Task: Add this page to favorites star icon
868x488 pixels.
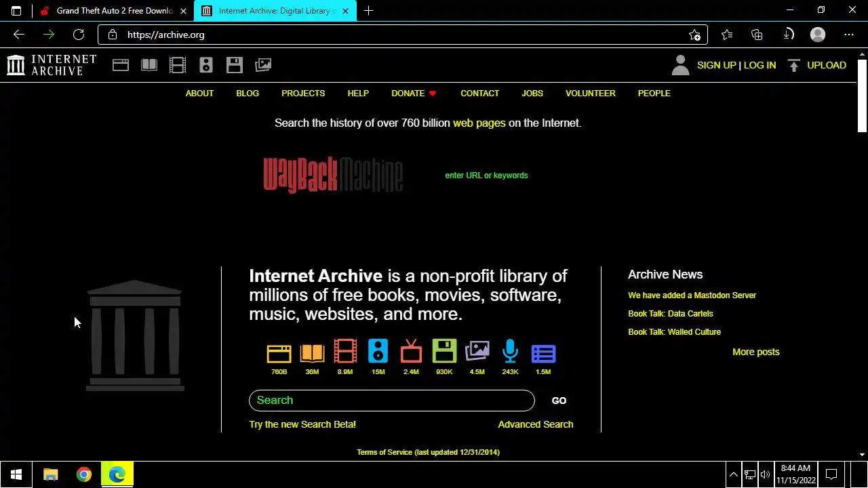Action: tap(694, 35)
